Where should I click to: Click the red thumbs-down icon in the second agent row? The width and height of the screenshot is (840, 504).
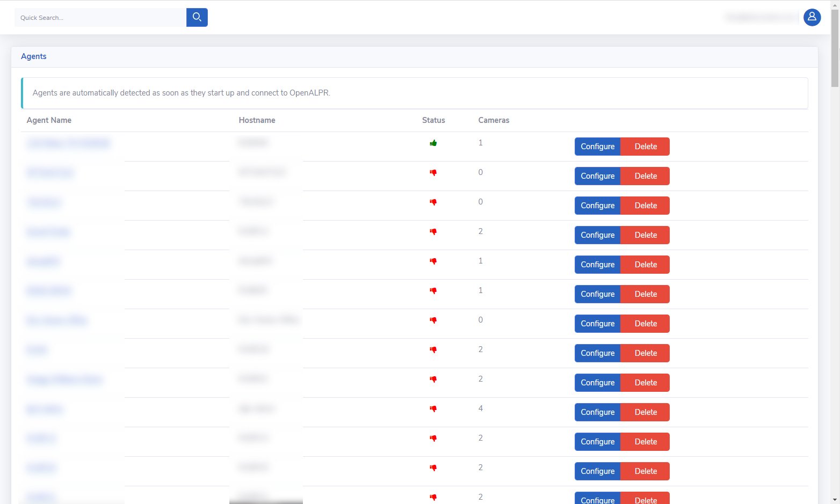[x=433, y=172]
